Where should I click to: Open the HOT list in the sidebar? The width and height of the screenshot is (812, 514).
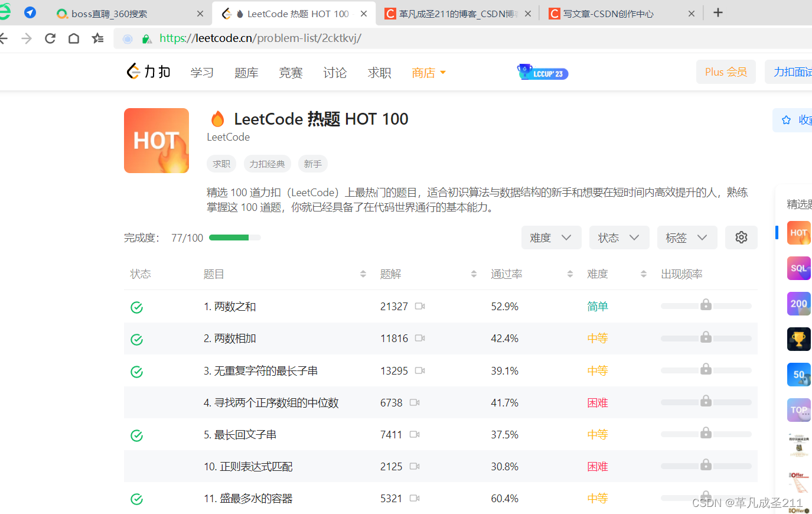click(x=799, y=233)
